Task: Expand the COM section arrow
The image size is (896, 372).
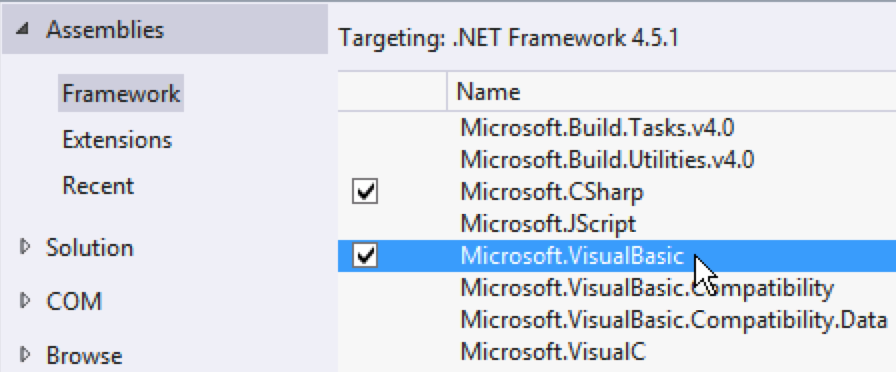Action: point(23,301)
